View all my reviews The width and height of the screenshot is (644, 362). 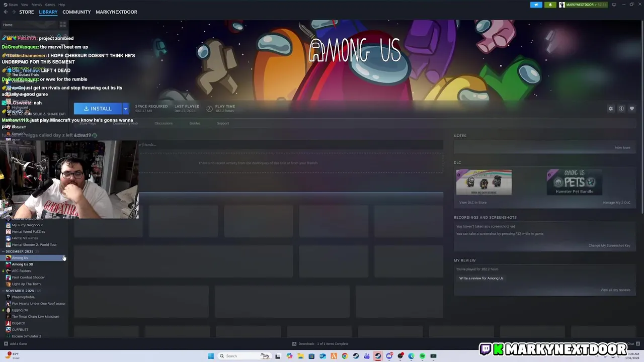click(x=615, y=290)
